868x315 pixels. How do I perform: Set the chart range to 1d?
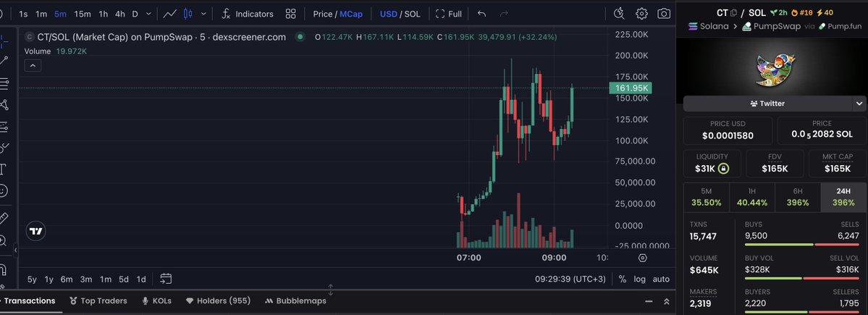click(141, 279)
